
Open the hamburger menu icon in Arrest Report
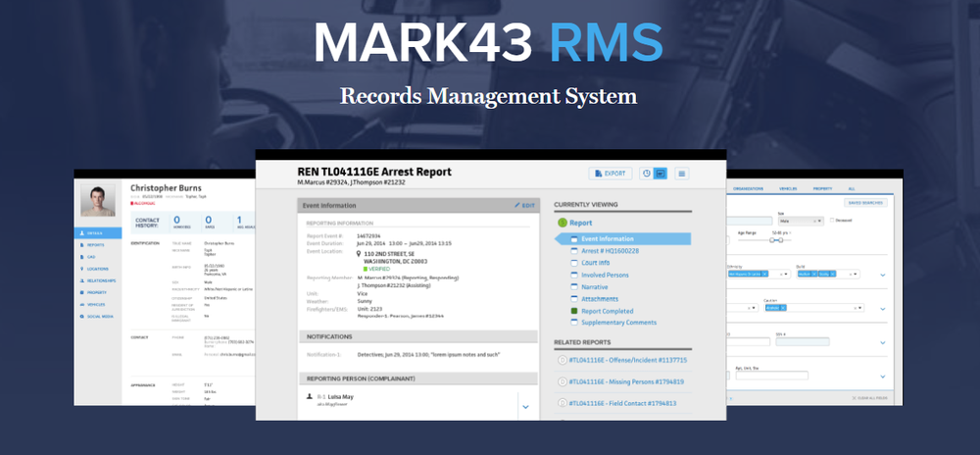(x=682, y=174)
